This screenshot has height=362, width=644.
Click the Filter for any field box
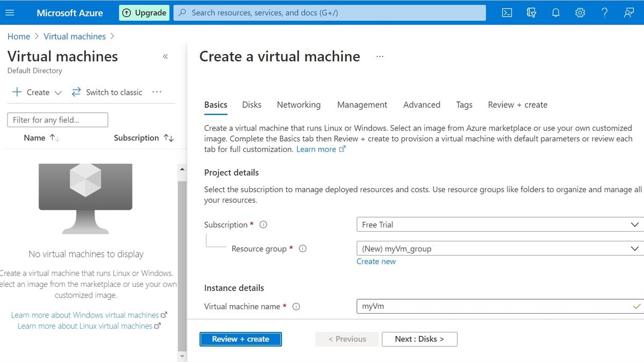tap(57, 120)
